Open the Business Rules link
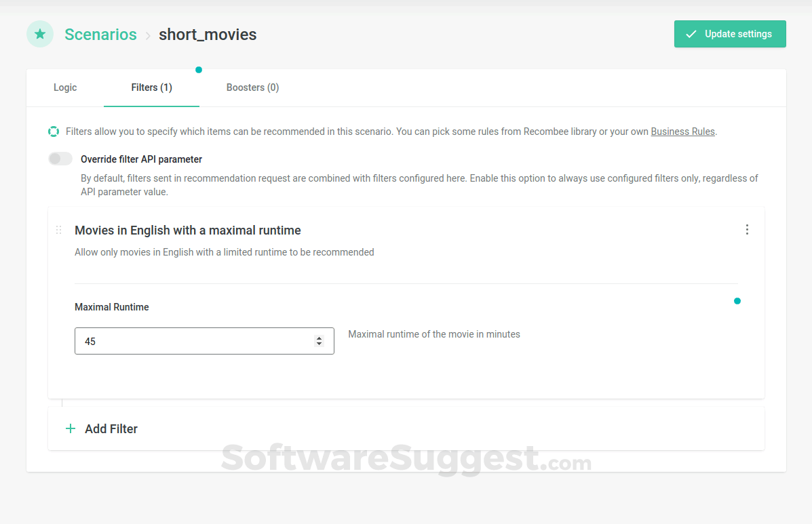Screen dimensions: 812x524 682,132
